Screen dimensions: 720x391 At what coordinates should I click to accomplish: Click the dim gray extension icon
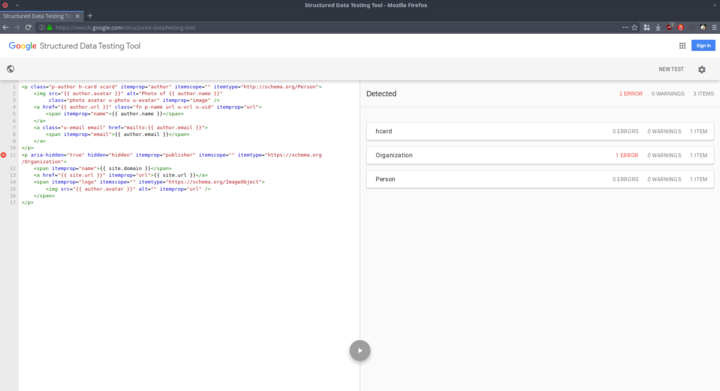pyautogui.click(x=692, y=28)
